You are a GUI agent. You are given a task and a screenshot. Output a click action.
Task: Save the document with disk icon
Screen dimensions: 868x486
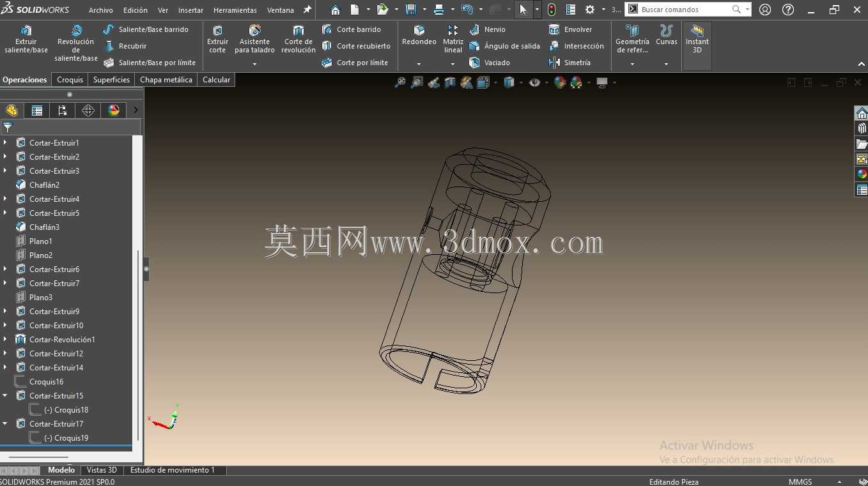click(411, 10)
